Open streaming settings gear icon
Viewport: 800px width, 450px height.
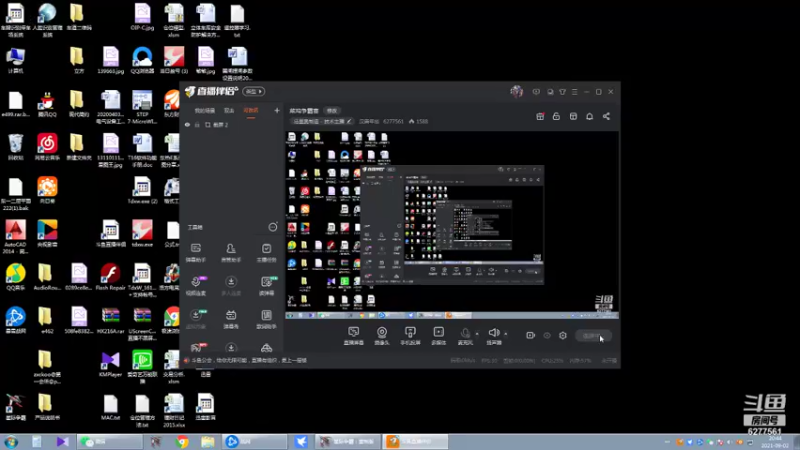(x=563, y=335)
